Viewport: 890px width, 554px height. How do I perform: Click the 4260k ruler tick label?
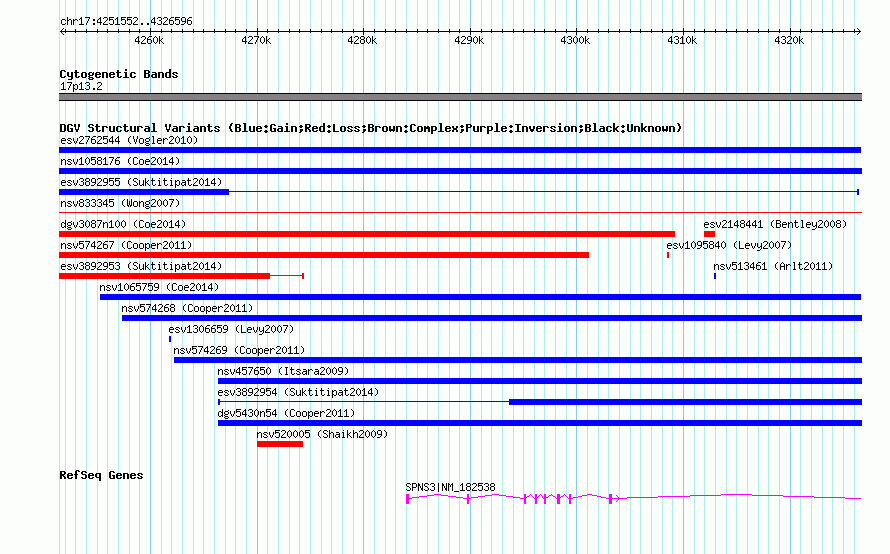pyautogui.click(x=149, y=40)
